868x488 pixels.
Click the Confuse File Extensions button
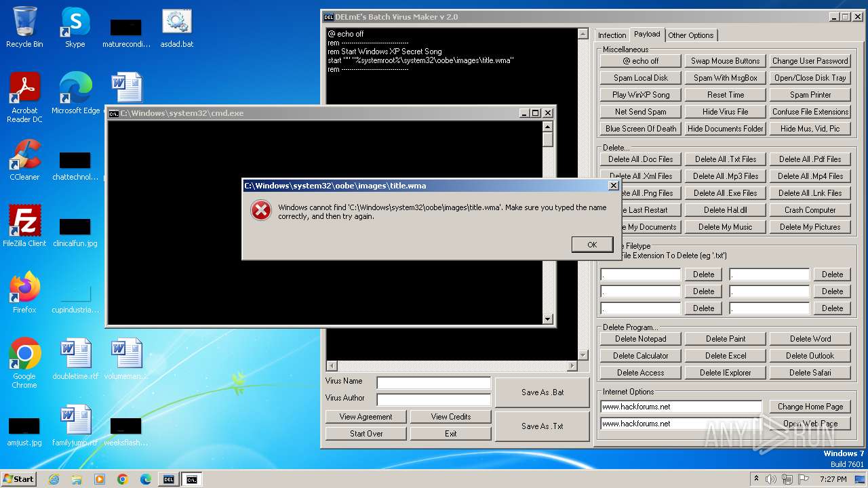[810, 112]
